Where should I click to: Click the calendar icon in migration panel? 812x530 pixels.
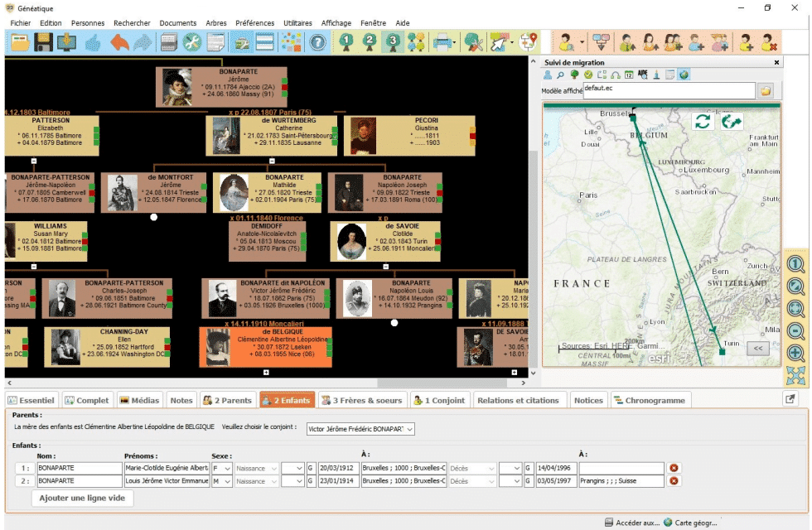[x=628, y=75]
